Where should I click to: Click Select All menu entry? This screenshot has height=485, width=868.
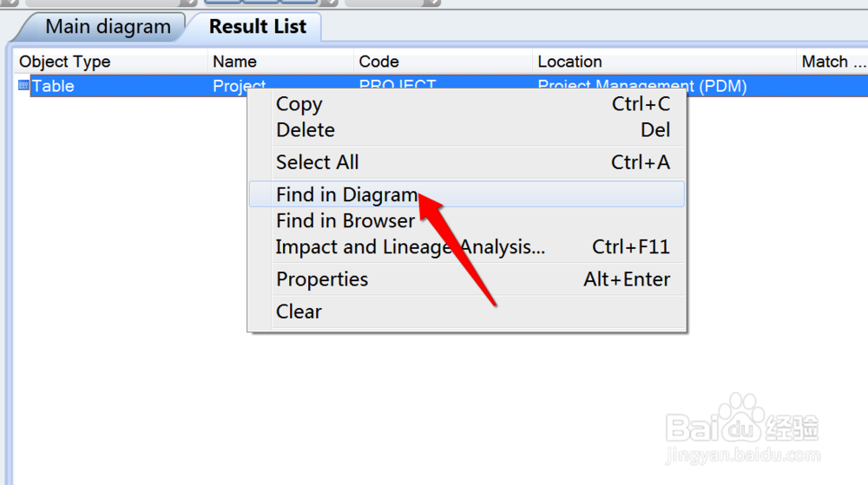click(318, 162)
